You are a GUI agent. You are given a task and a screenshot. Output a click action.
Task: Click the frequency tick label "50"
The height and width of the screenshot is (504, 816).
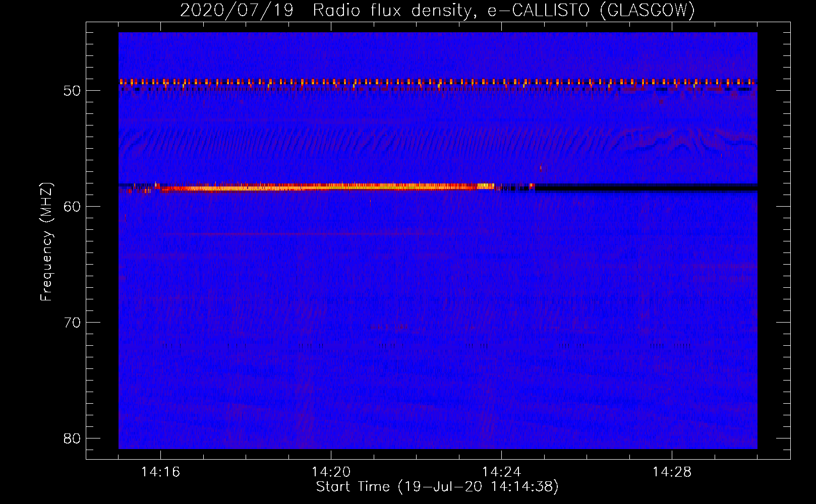[x=72, y=91]
